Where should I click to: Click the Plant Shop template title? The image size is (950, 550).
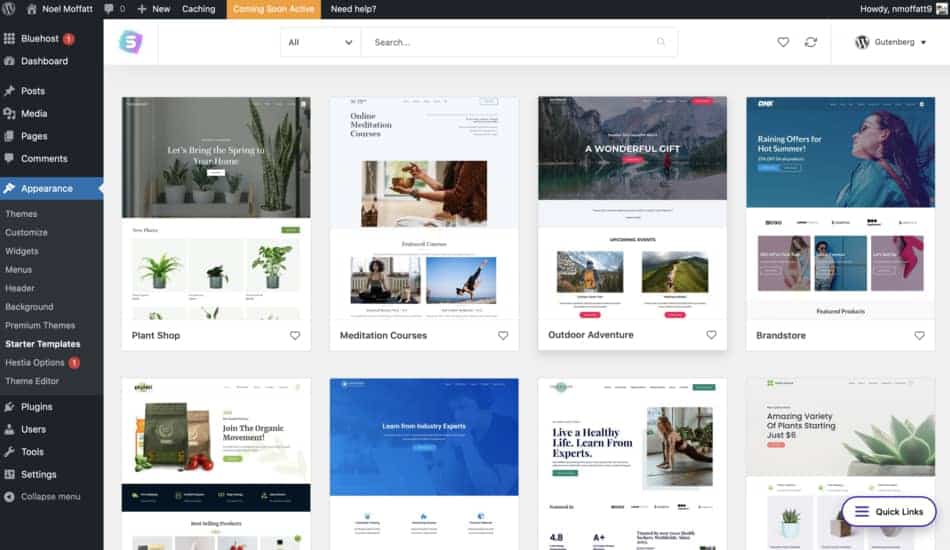pyautogui.click(x=156, y=335)
